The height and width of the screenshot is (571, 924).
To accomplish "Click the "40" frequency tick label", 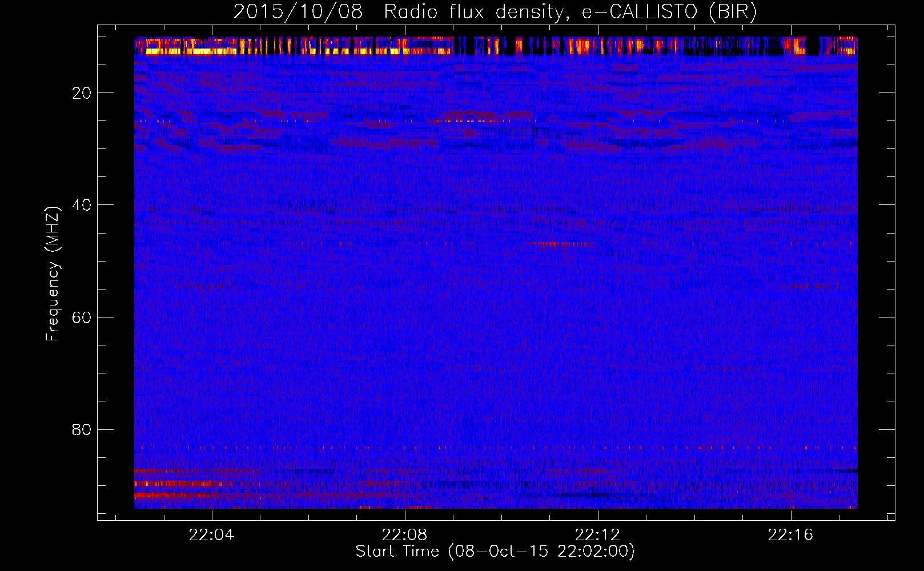I will click(82, 205).
